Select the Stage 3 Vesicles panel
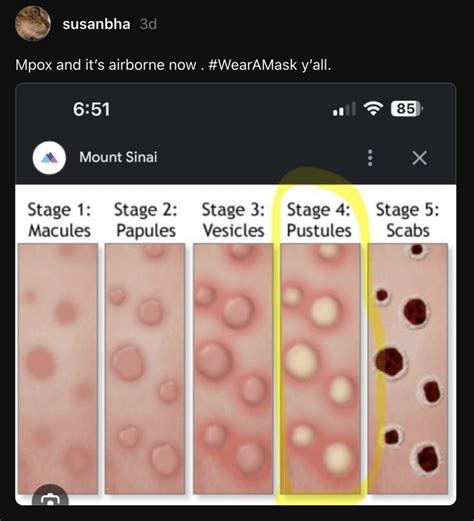This screenshot has height=521, width=474. tap(233, 368)
